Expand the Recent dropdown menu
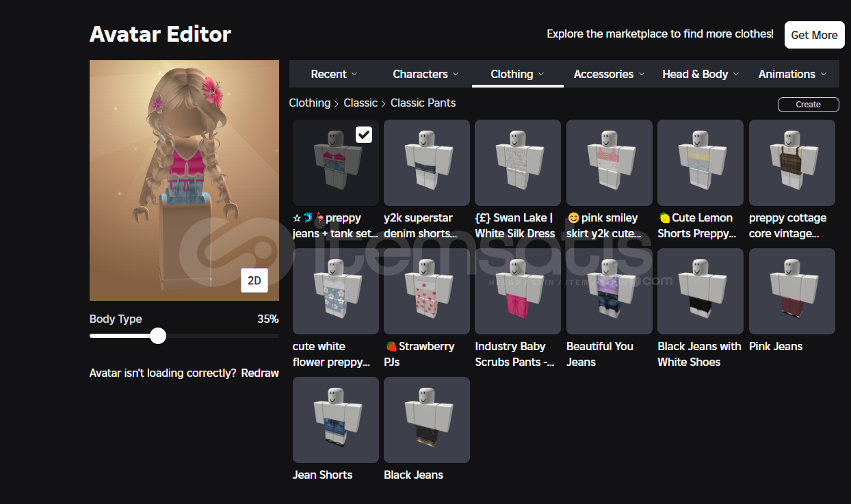The image size is (851, 504). 334,74
